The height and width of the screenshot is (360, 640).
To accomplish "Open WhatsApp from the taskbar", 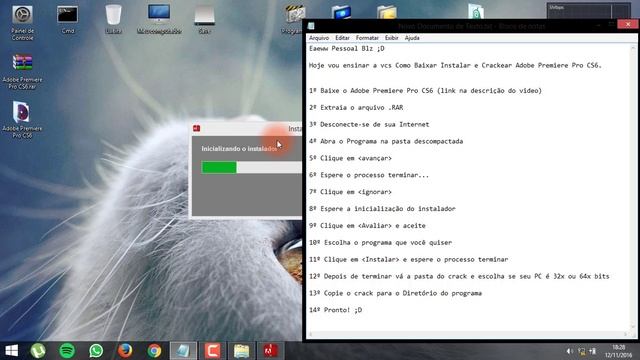I will click(96, 351).
